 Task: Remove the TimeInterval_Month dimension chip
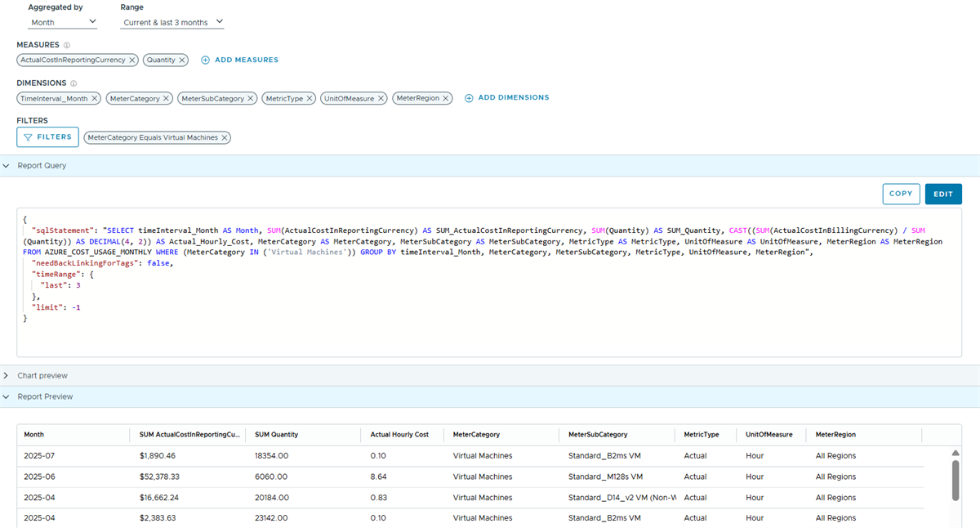tap(95, 98)
